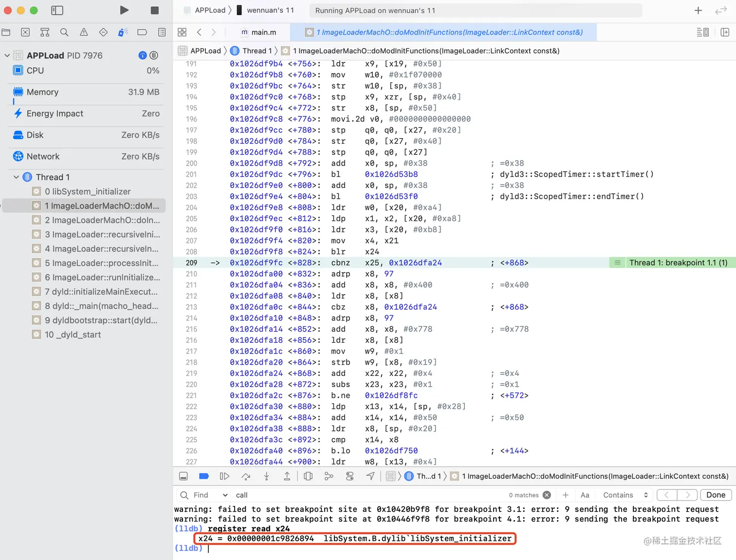Click the blue process info gauge icon
Image resolution: width=736 pixels, height=560 pixels.
click(143, 56)
